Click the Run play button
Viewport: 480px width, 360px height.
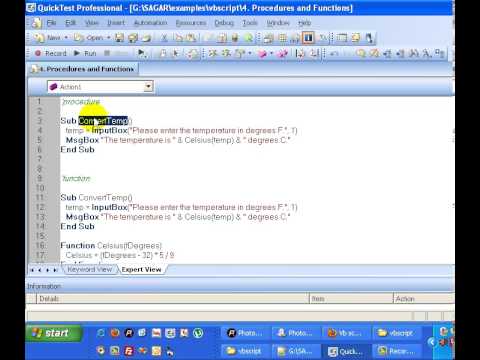85,53
